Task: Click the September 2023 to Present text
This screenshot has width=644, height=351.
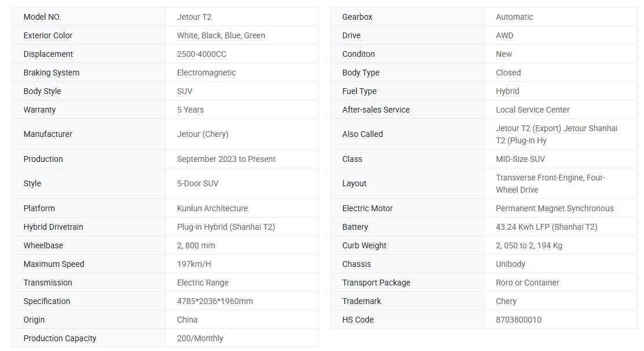Action: tap(226, 159)
